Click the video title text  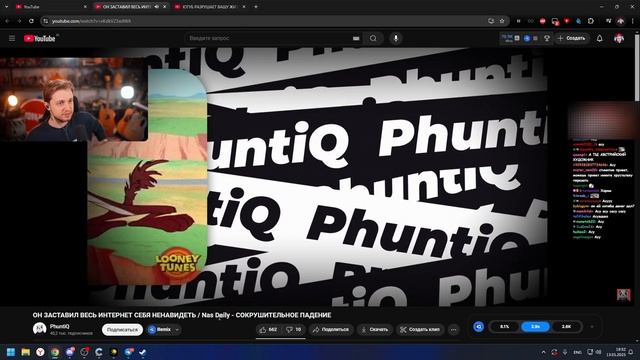(x=182, y=315)
